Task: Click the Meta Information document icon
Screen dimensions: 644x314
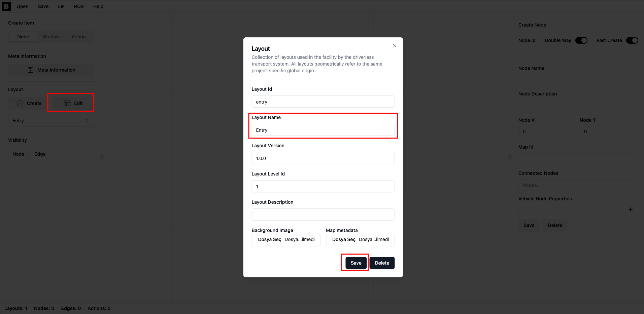Action: tap(31, 70)
